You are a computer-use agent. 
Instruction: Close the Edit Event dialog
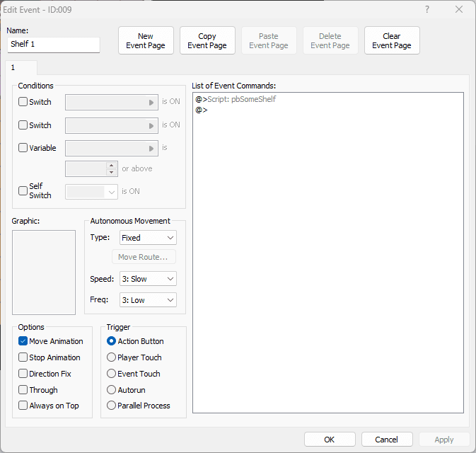click(459, 9)
